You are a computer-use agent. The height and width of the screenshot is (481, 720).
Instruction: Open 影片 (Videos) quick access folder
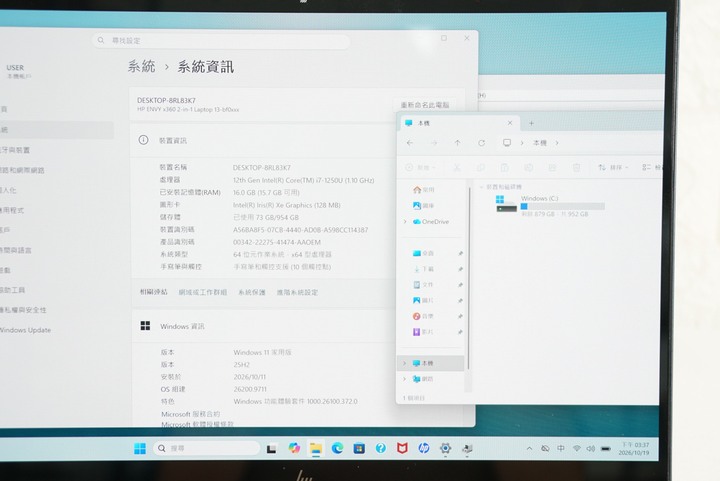click(x=423, y=332)
